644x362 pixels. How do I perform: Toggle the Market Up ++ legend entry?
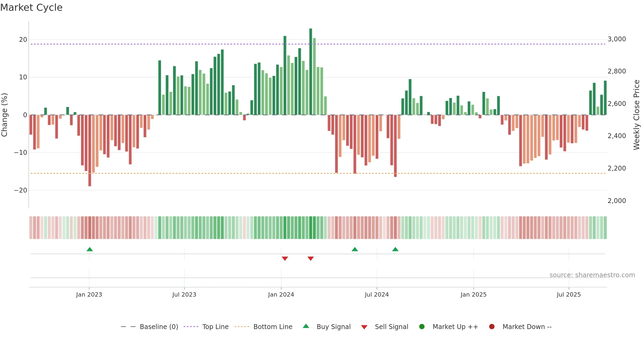448,327
